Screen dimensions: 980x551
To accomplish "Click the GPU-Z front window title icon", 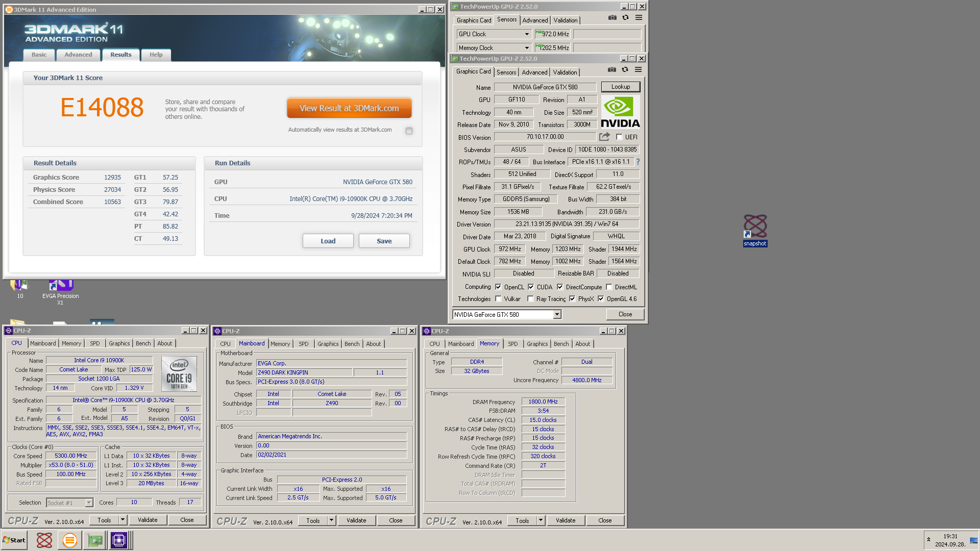I will 455,59.
